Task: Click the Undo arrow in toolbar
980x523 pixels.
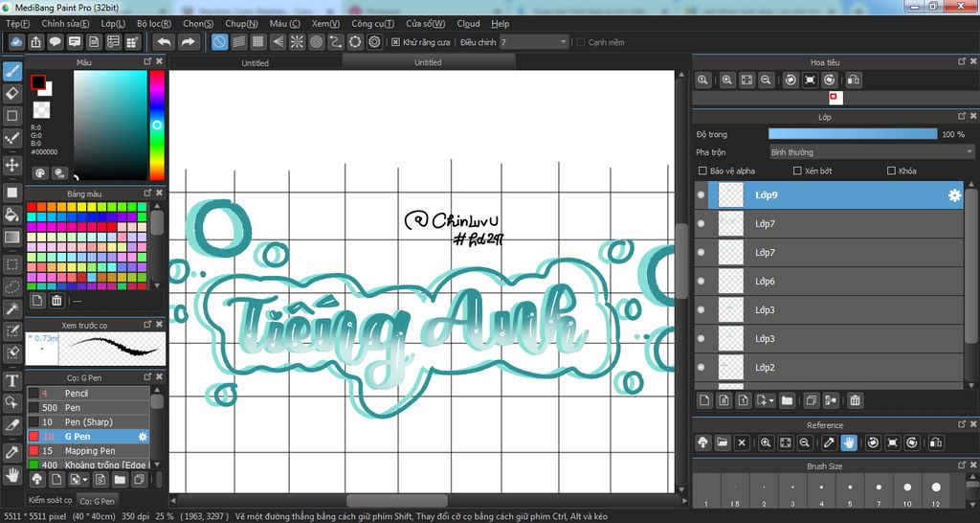Action: [165, 42]
